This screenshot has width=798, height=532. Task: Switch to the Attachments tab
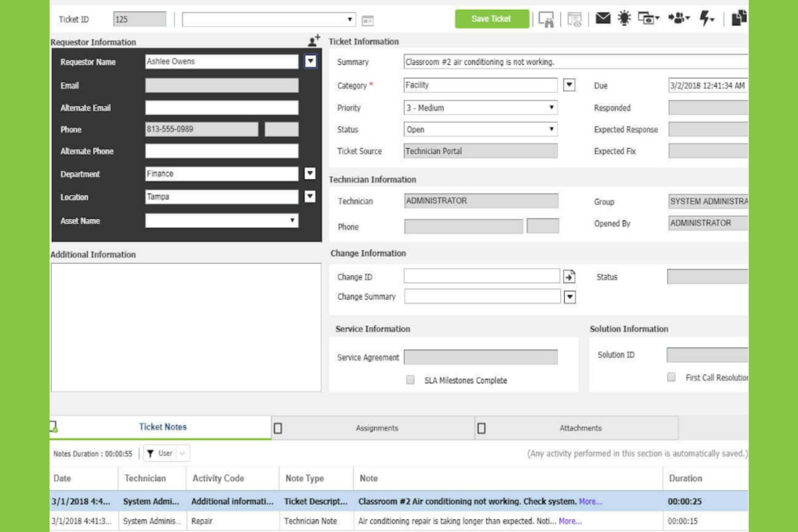[x=580, y=427]
